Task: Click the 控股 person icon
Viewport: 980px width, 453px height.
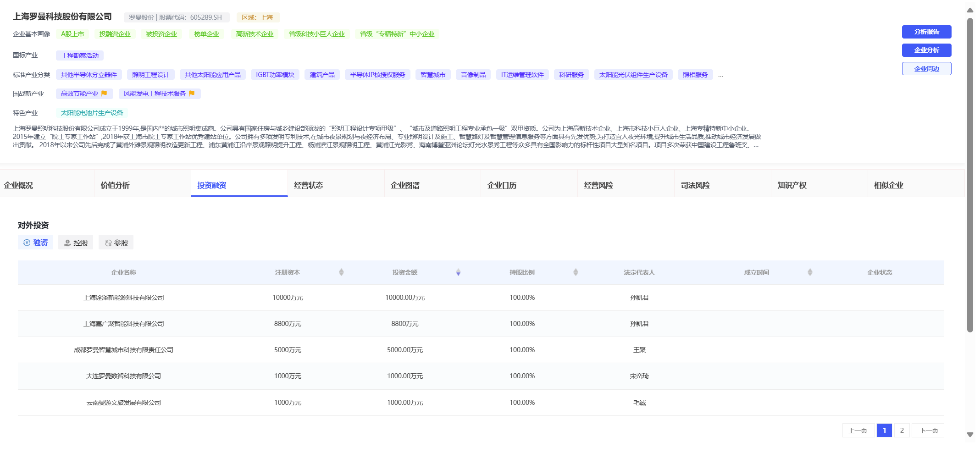Action: click(67, 243)
